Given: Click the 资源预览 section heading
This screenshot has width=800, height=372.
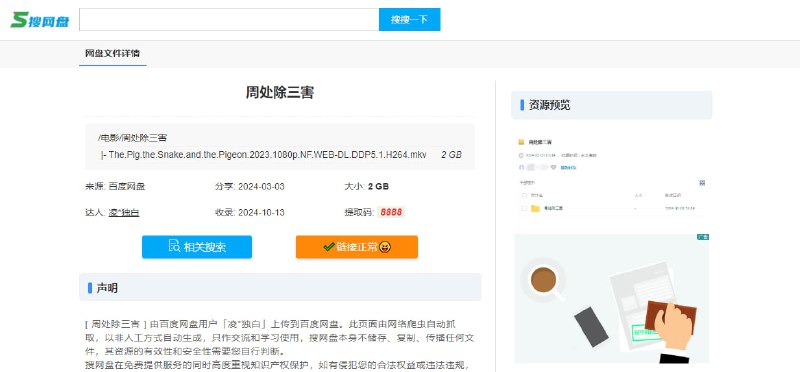Looking at the screenshot, I should (x=611, y=105).
